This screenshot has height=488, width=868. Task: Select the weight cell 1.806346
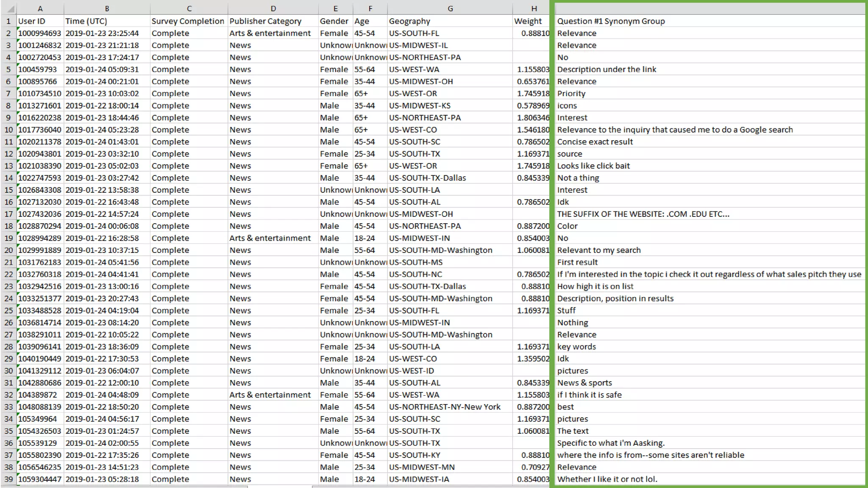(x=533, y=117)
